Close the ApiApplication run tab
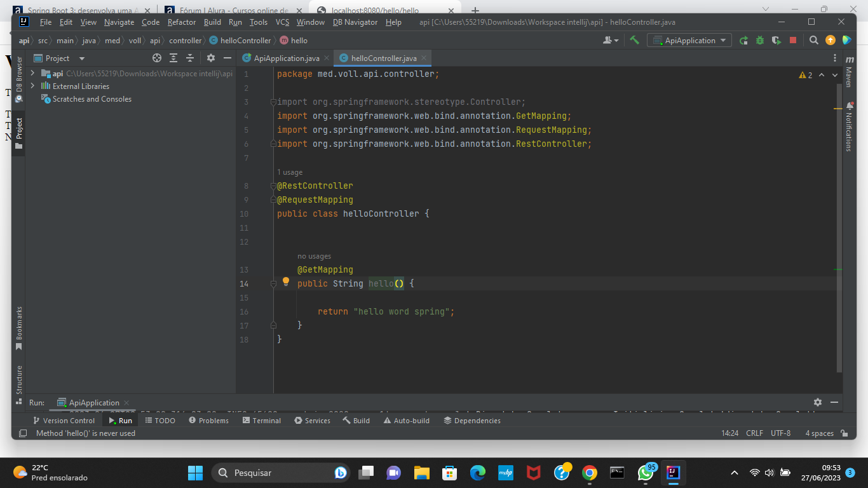Image resolution: width=868 pixels, height=488 pixels. click(126, 403)
